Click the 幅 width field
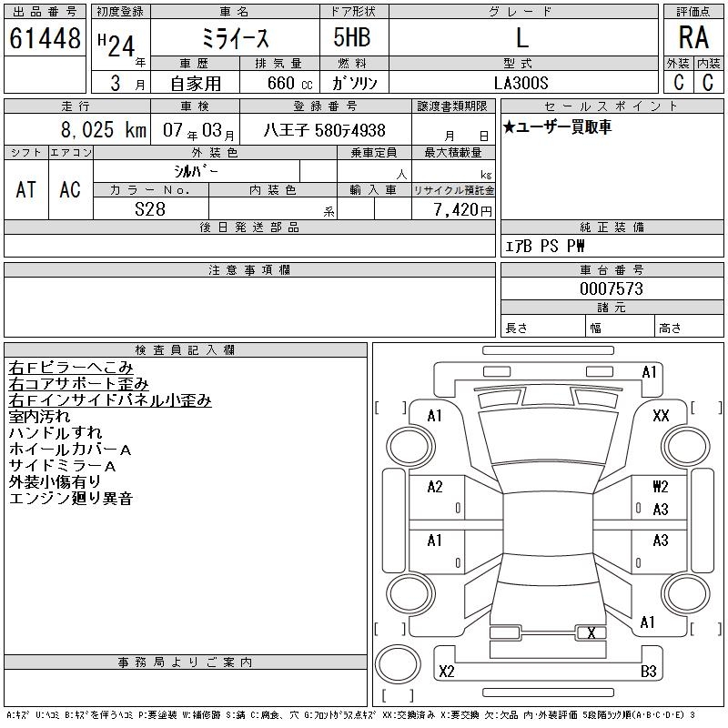This screenshot has height=728, width=728. pos(621,328)
